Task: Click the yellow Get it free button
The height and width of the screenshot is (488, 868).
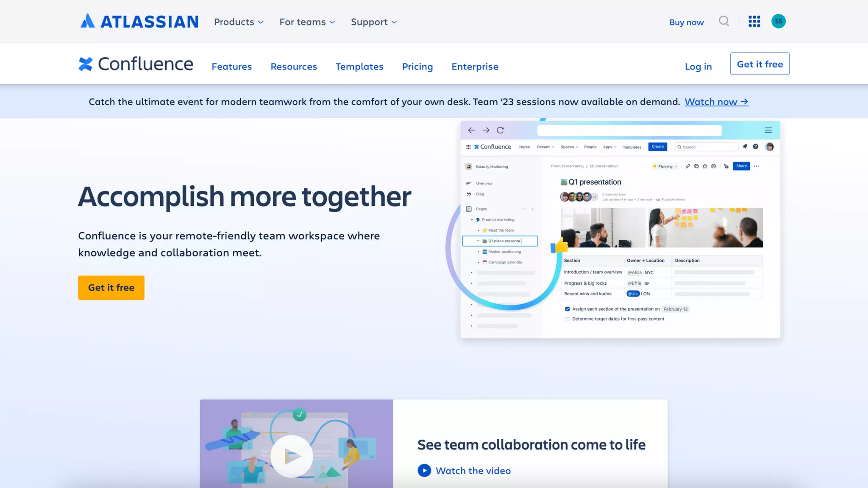Action: pos(111,288)
